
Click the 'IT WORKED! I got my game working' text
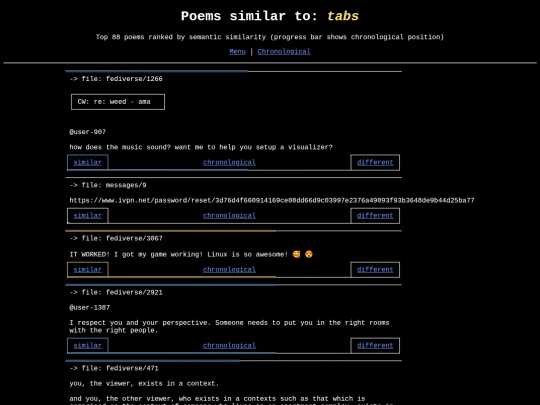[x=178, y=255]
